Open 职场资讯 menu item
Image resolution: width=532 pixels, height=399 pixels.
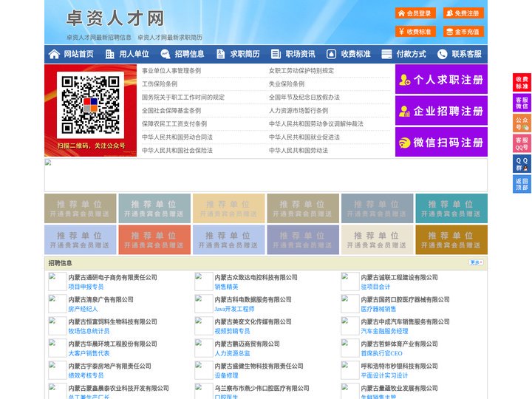tap(300, 54)
